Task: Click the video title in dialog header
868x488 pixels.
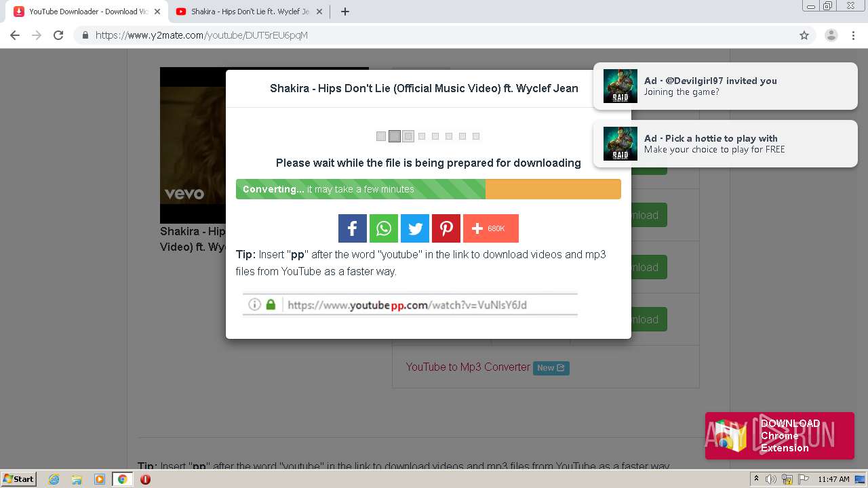Action: pyautogui.click(x=424, y=88)
